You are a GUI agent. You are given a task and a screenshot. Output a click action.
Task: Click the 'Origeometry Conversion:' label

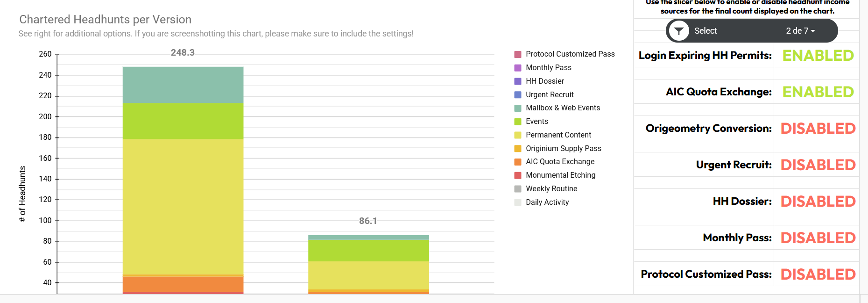[x=709, y=129]
